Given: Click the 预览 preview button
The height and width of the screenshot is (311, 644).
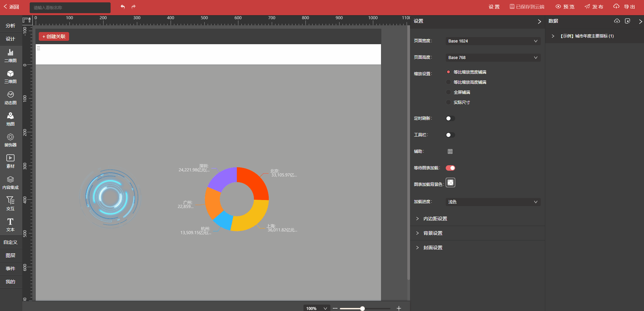Looking at the screenshot, I should click(565, 7).
